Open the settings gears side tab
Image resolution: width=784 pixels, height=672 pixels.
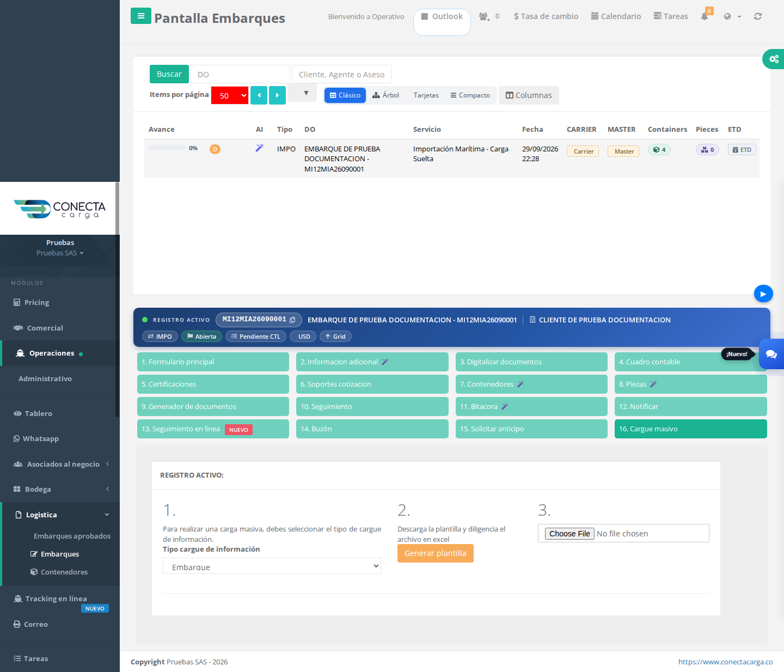[774, 59]
